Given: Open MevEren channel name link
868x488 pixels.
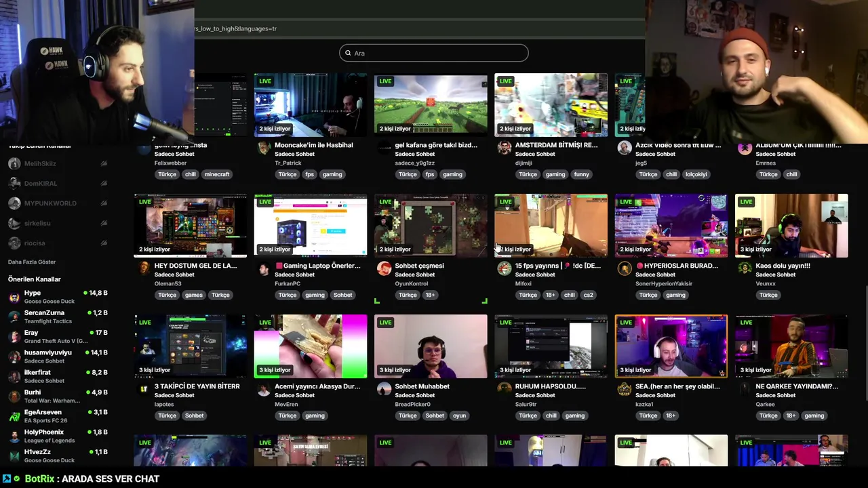Looking at the screenshot, I should pos(286,404).
